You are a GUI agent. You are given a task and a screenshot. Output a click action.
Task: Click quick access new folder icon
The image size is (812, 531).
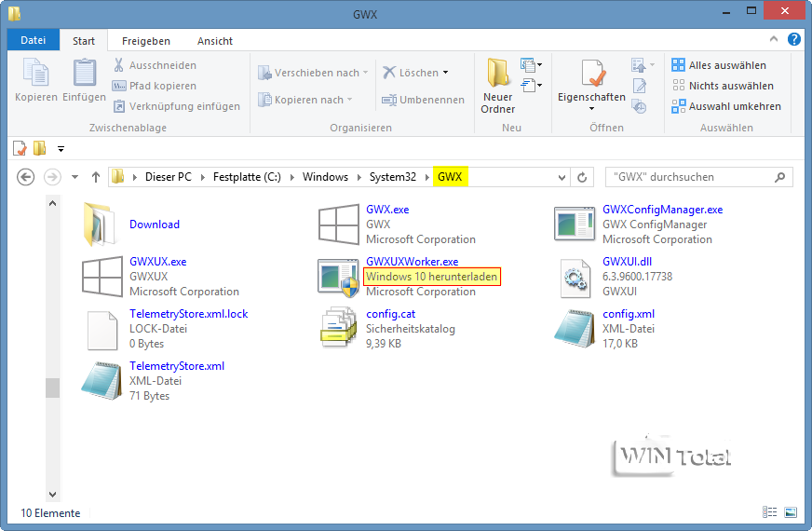pos(39,148)
